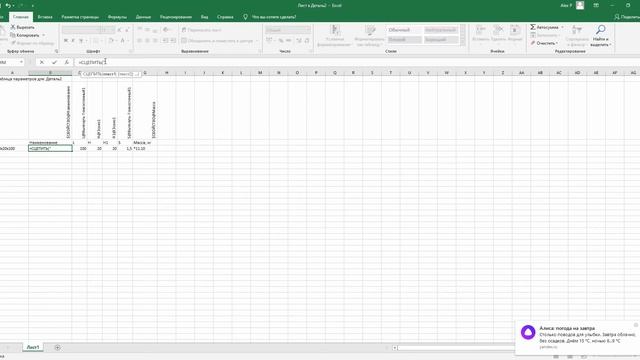Image resolution: width=640 pixels, height=360 pixels.
Task: Open the Formulas (Формулы) tab
Action: pos(117,17)
